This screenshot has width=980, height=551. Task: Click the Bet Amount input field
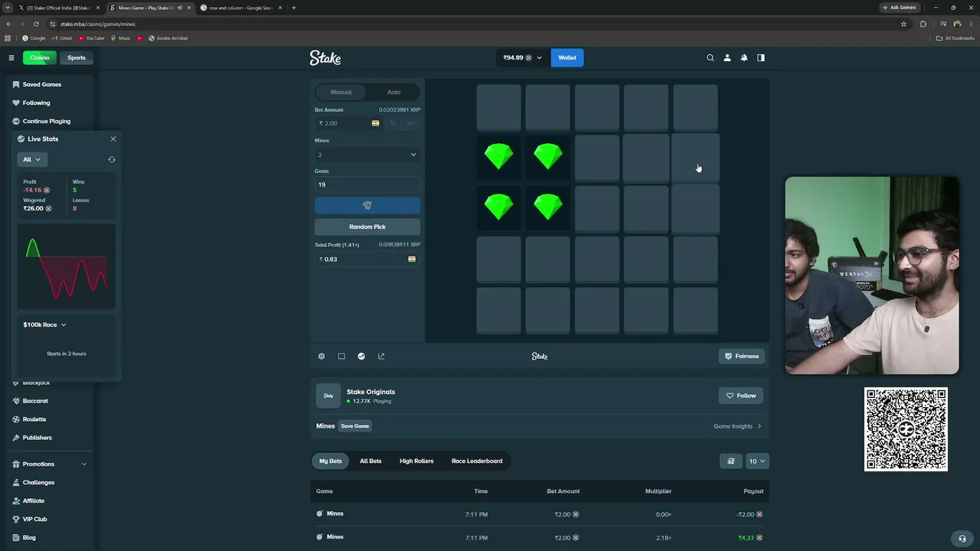point(349,123)
